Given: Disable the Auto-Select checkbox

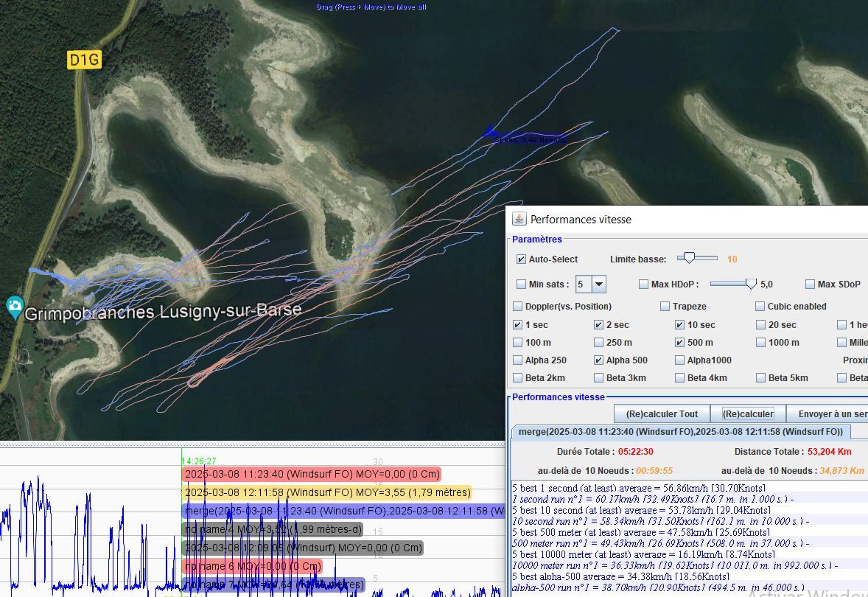Looking at the screenshot, I should pyautogui.click(x=522, y=259).
